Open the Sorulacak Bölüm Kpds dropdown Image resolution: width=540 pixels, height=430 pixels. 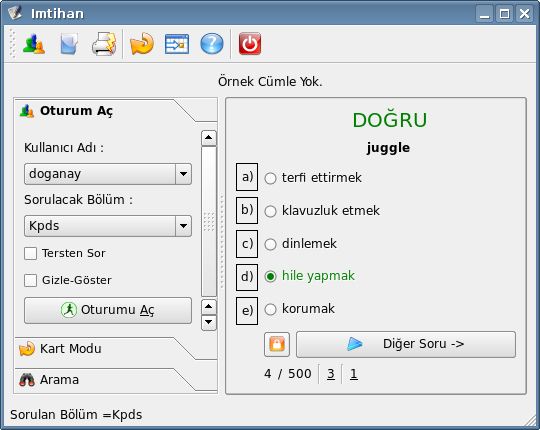coord(108,226)
